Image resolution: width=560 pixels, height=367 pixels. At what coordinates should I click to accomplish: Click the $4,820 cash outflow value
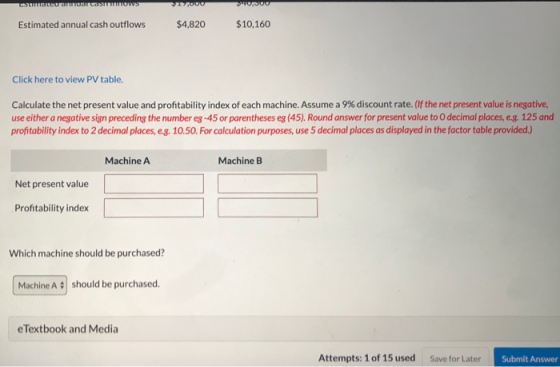(x=191, y=24)
